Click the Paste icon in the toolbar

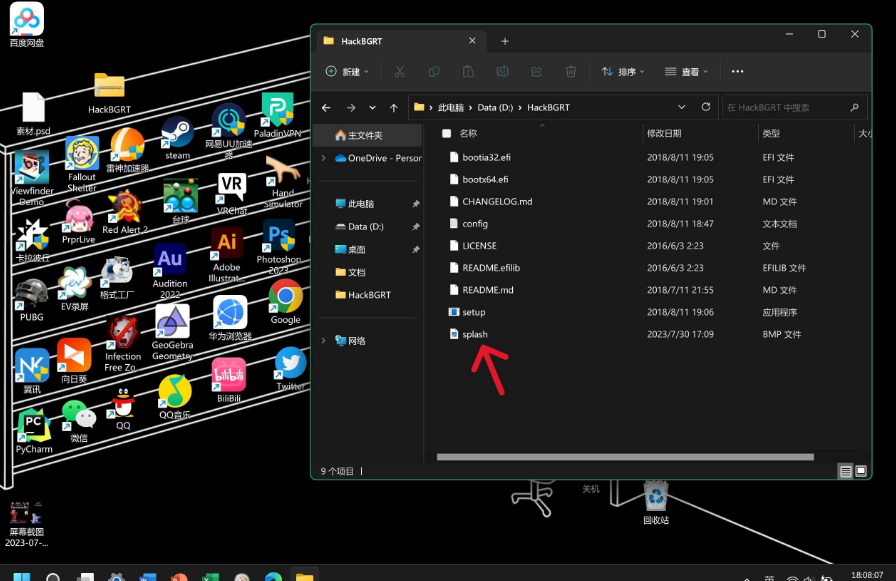[x=466, y=71]
